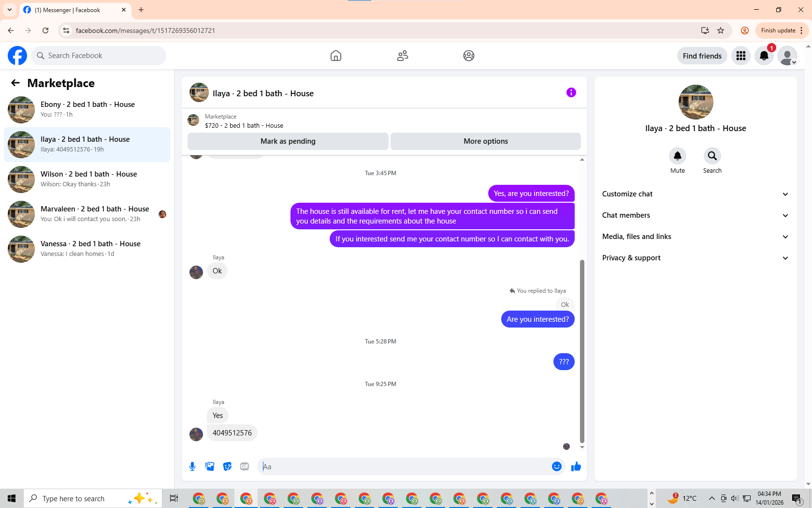812x508 pixels.
Task: Go to Home feed icon
Action: pyautogui.click(x=336, y=56)
